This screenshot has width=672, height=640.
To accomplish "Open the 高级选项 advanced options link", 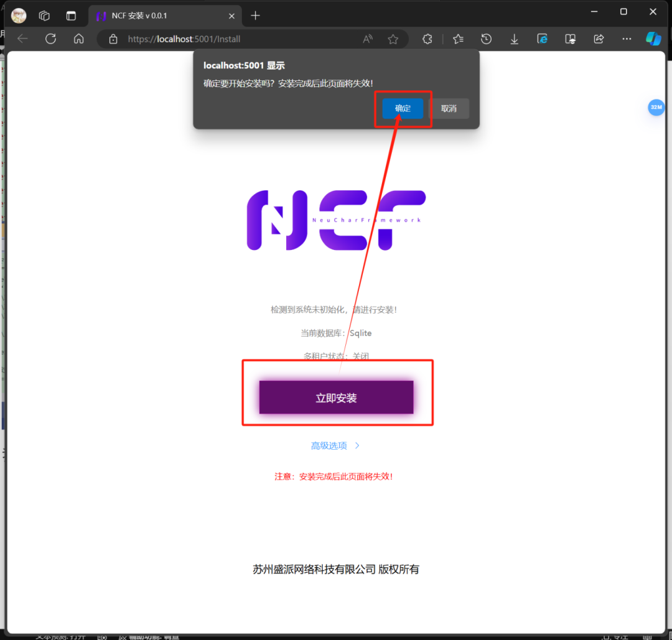I will [329, 446].
